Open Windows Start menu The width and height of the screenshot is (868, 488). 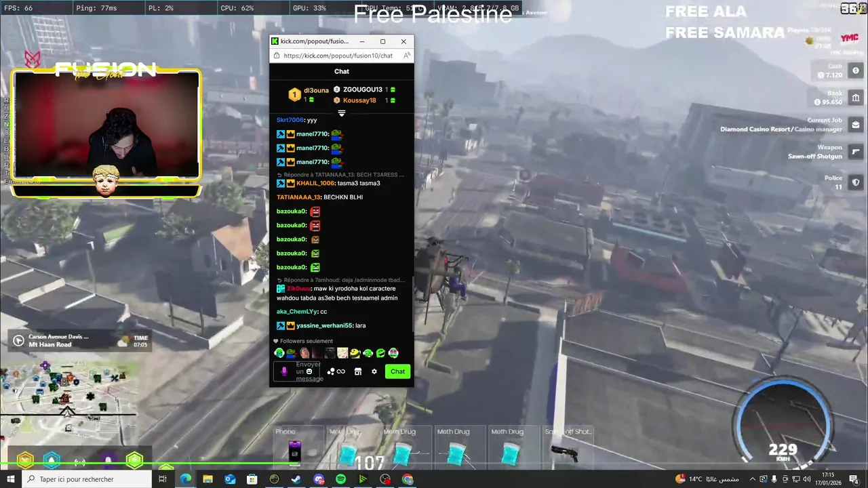click(x=11, y=479)
